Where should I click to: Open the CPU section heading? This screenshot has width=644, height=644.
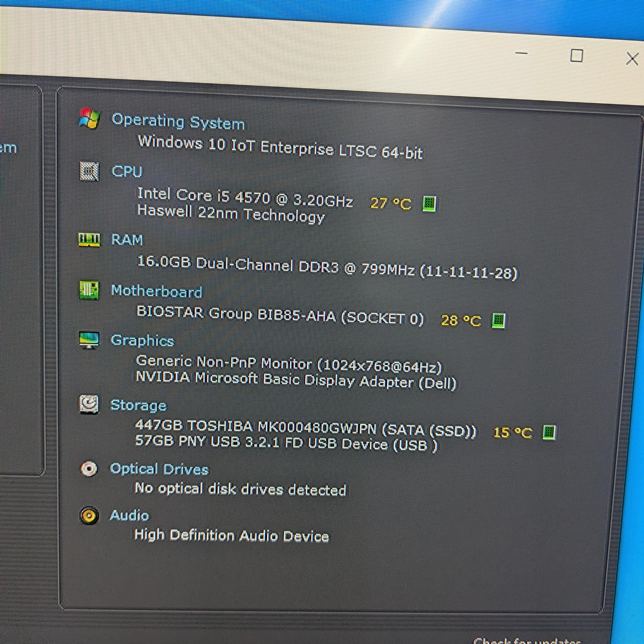click(127, 171)
